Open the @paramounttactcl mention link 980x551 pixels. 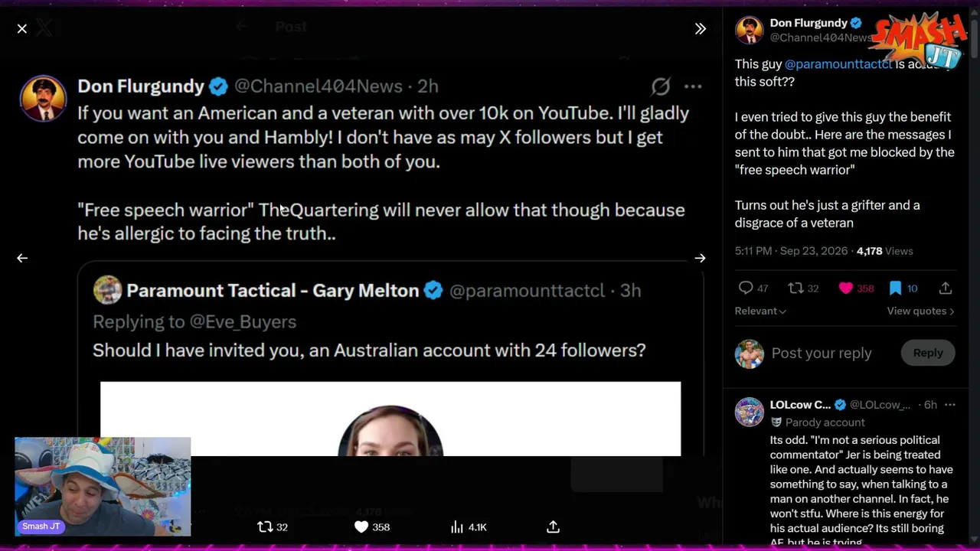click(x=838, y=64)
